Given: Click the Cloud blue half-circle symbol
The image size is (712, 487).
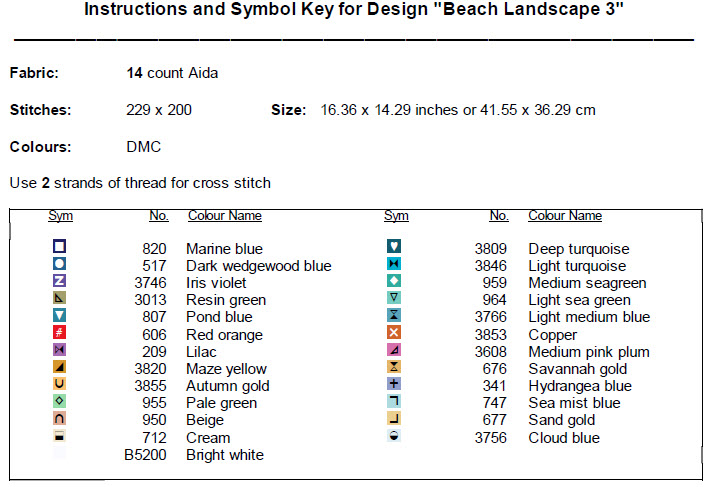Looking at the screenshot, I should [x=395, y=437].
